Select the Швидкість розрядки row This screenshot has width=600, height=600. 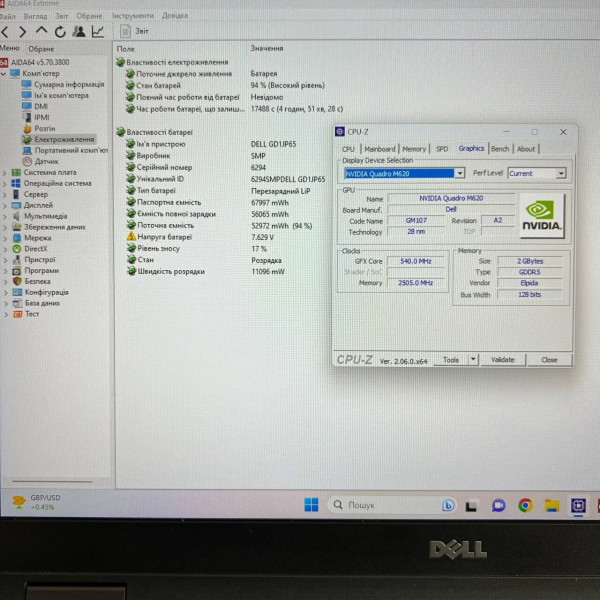(205, 272)
